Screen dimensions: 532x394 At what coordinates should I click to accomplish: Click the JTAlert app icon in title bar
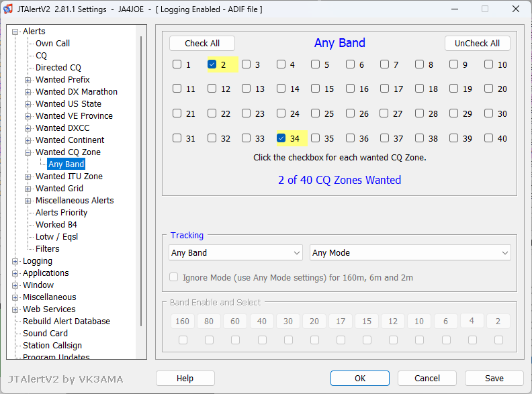pos(8,9)
